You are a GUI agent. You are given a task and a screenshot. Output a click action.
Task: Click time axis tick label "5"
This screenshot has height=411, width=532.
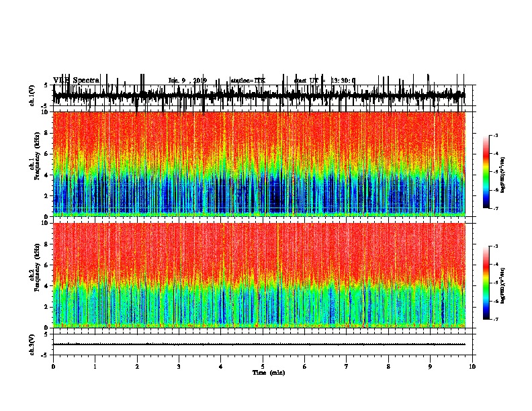coord(263,367)
